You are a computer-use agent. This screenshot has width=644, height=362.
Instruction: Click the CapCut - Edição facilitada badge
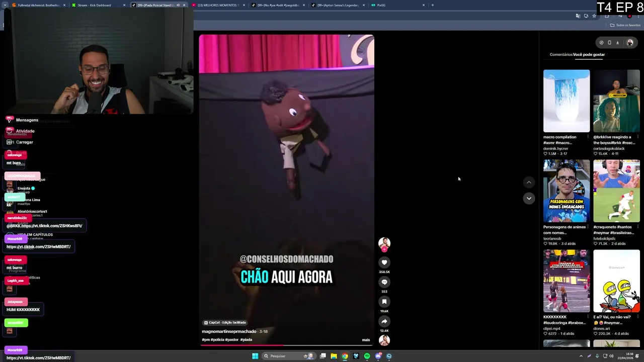click(x=225, y=322)
